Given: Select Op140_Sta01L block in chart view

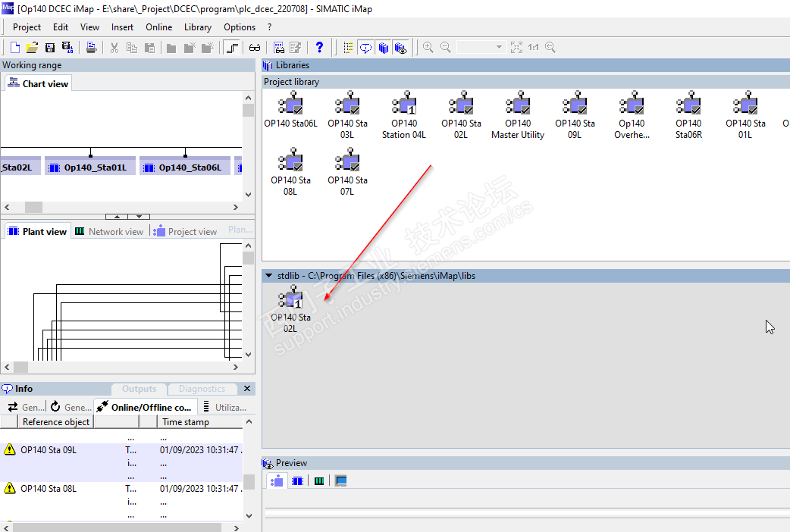Looking at the screenshot, I should coord(90,167).
